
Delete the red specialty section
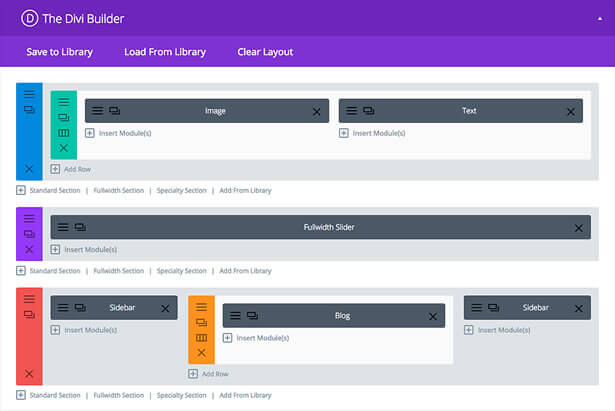29,373
